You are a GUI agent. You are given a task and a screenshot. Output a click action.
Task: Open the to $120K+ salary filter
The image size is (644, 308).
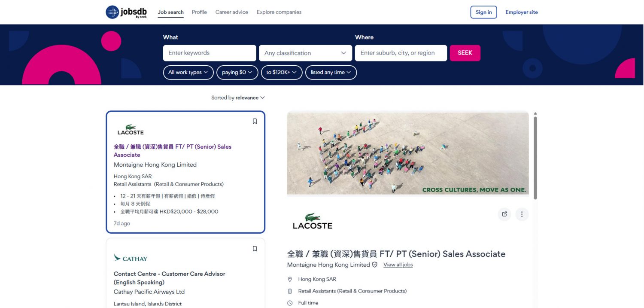click(x=281, y=72)
